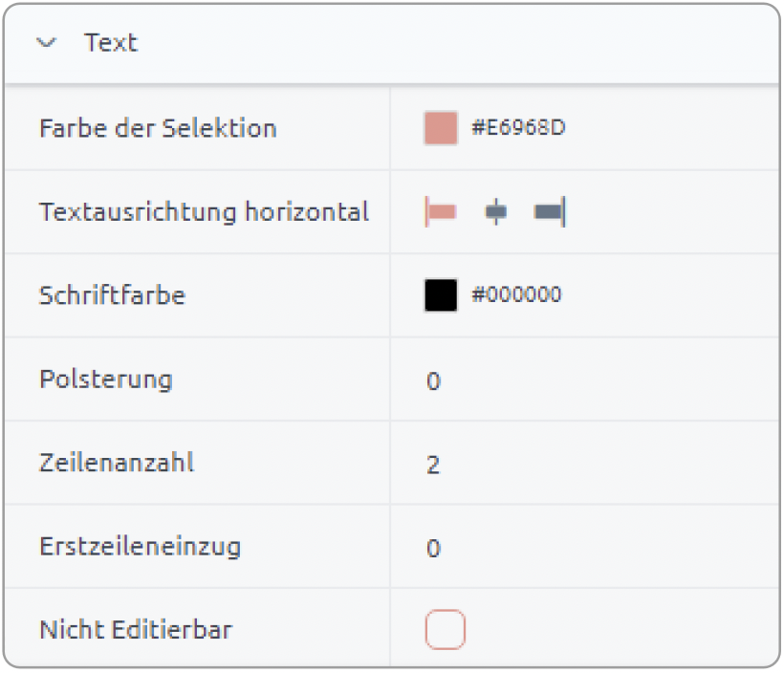
Task: Open the Farbe der Selektion color swatch
Action: [x=441, y=128]
